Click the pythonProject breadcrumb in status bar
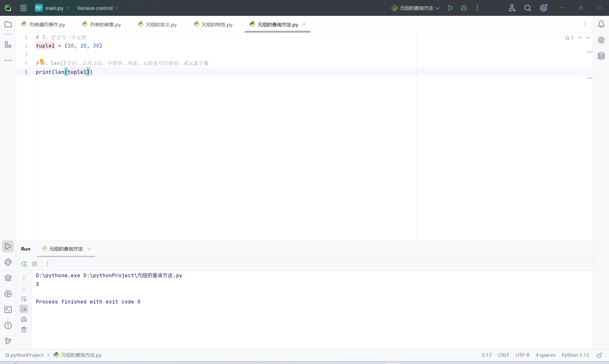 click(x=27, y=355)
